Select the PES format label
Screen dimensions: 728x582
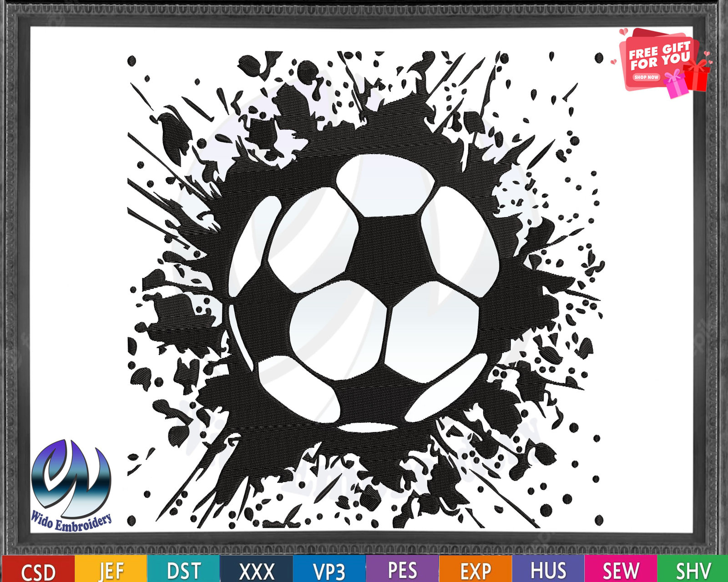[403, 569]
